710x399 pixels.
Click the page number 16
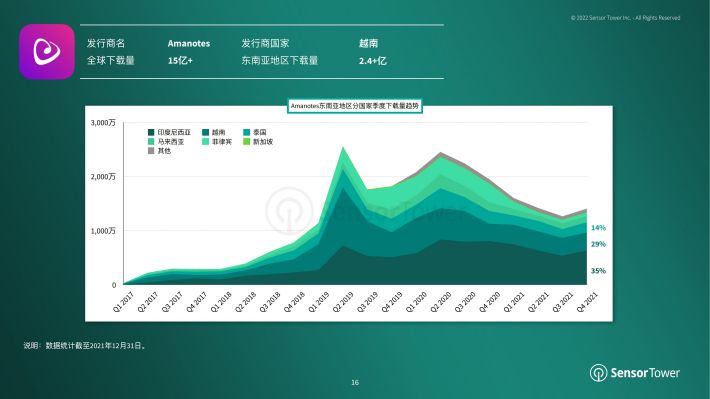[x=355, y=383]
